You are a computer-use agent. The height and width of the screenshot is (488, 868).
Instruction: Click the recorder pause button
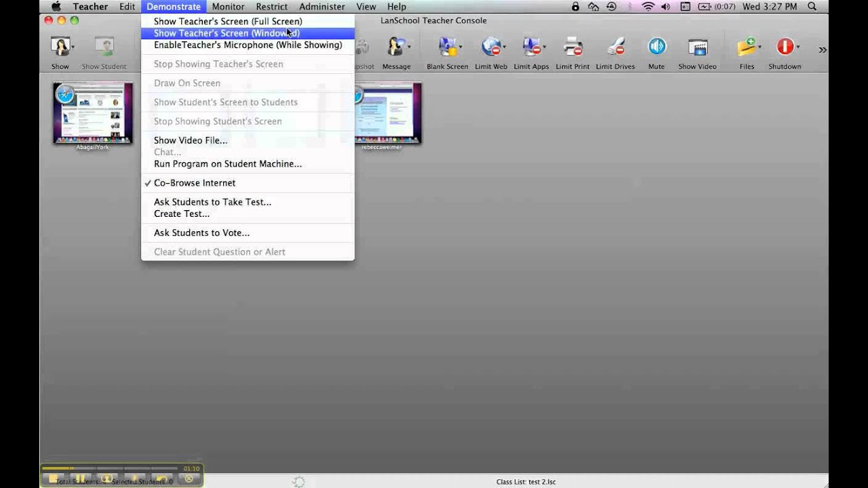[x=80, y=479]
